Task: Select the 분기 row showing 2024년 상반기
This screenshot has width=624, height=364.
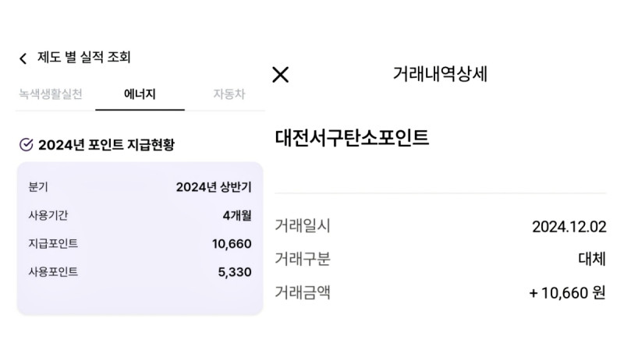Action: [x=140, y=187]
